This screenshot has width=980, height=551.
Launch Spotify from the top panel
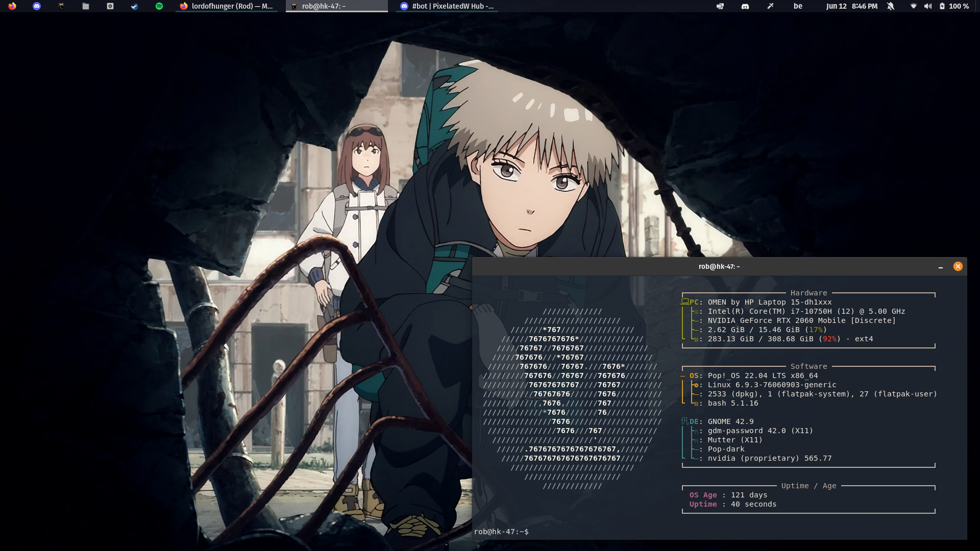159,6
